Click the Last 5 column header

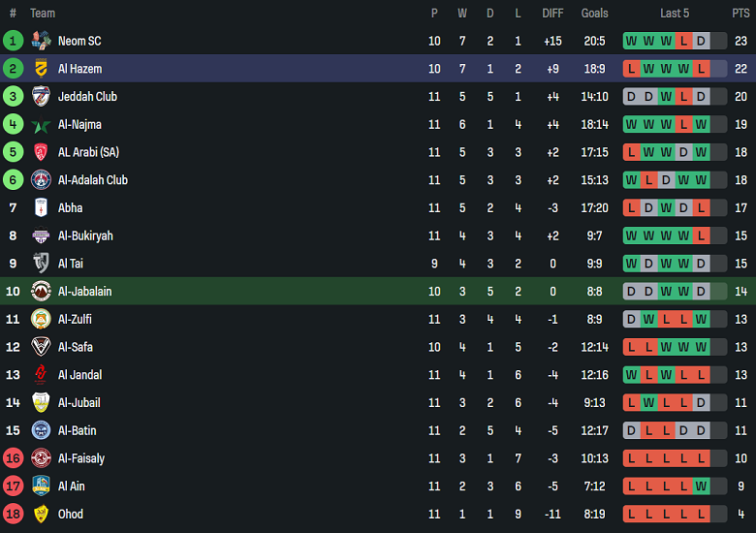pyautogui.click(x=675, y=14)
